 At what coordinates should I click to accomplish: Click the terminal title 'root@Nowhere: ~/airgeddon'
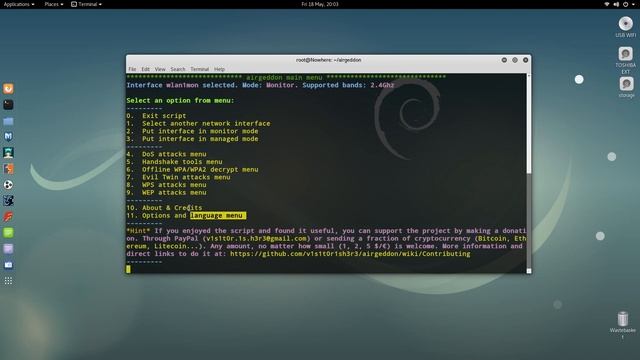tap(329, 60)
